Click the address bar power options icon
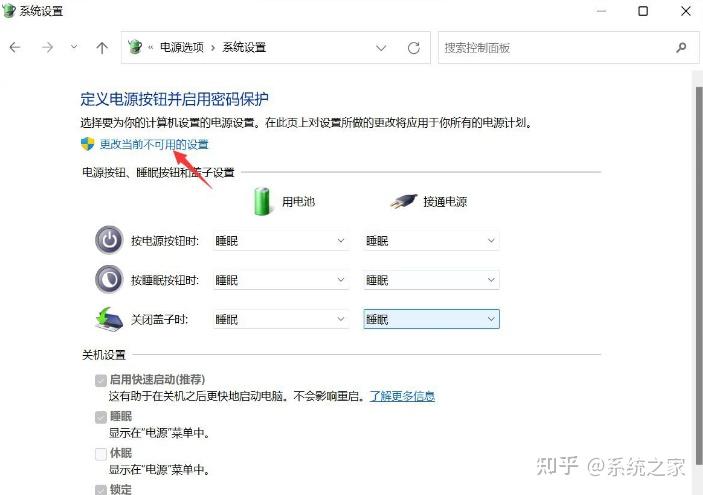Viewport: 703px width, 495px height. click(135, 47)
